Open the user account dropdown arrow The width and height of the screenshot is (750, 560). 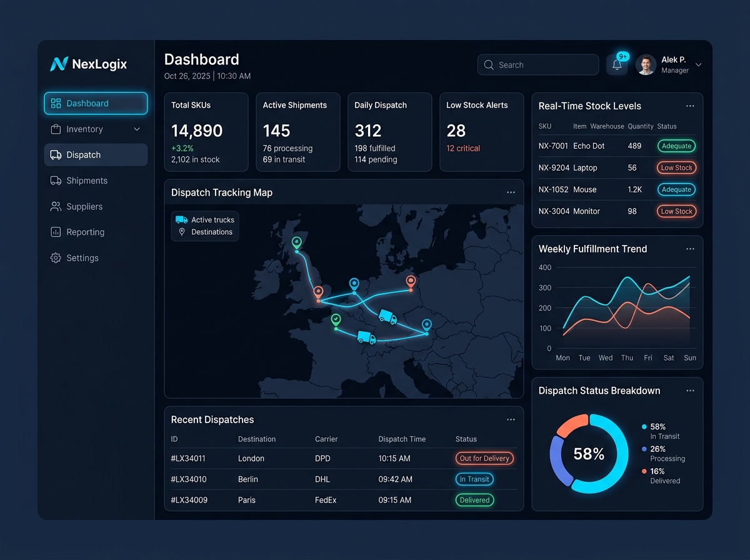point(699,65)
